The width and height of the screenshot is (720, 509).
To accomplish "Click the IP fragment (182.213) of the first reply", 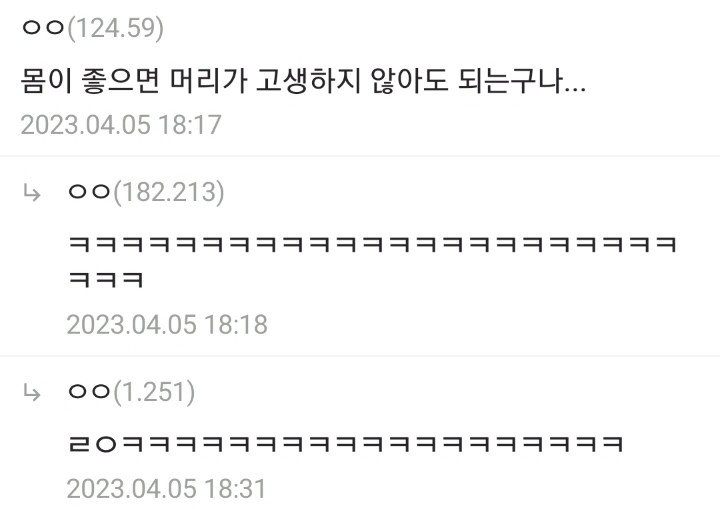I will (x=169, y=192).
